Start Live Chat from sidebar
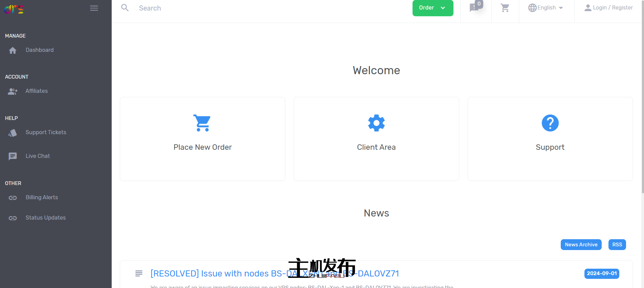 38,156
